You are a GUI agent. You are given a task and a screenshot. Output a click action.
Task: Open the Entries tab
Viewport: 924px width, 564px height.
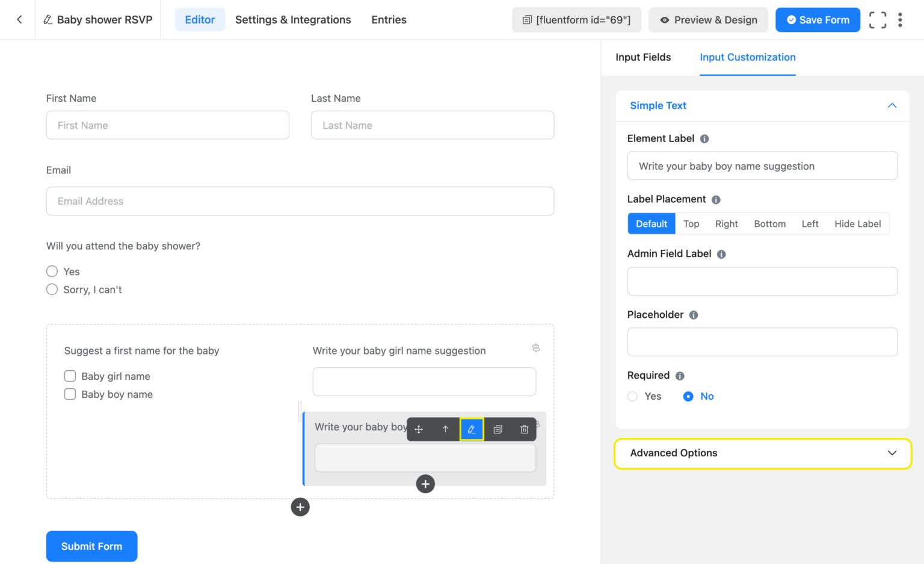click(389, 19)
